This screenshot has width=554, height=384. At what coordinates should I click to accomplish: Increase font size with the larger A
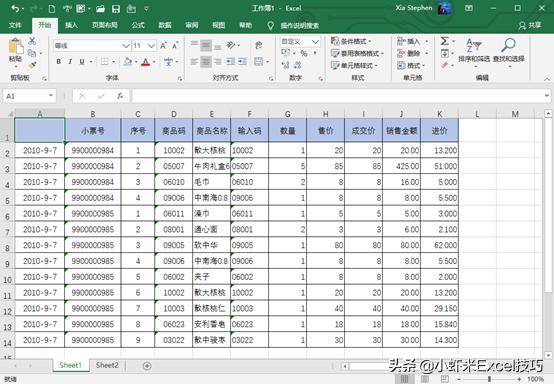[x=163, y=46]
